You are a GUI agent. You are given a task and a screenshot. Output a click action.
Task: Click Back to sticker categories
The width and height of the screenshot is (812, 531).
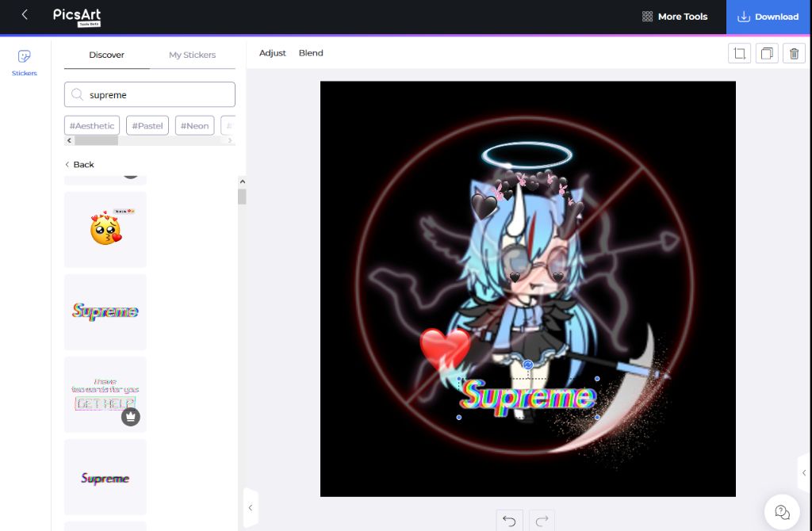79,165
